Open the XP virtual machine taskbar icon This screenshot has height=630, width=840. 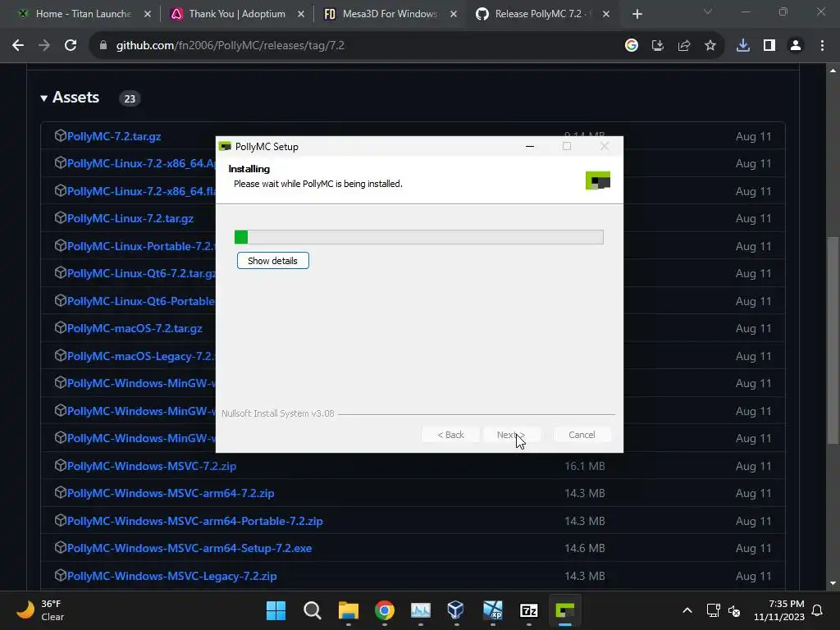click(x=492, y=610)
